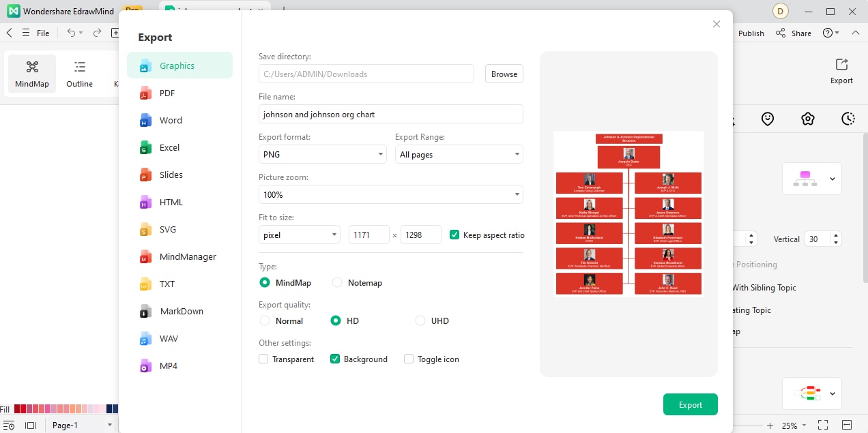
Task: Collapse ribbon with up chevron
Action: tap(855, 33)
